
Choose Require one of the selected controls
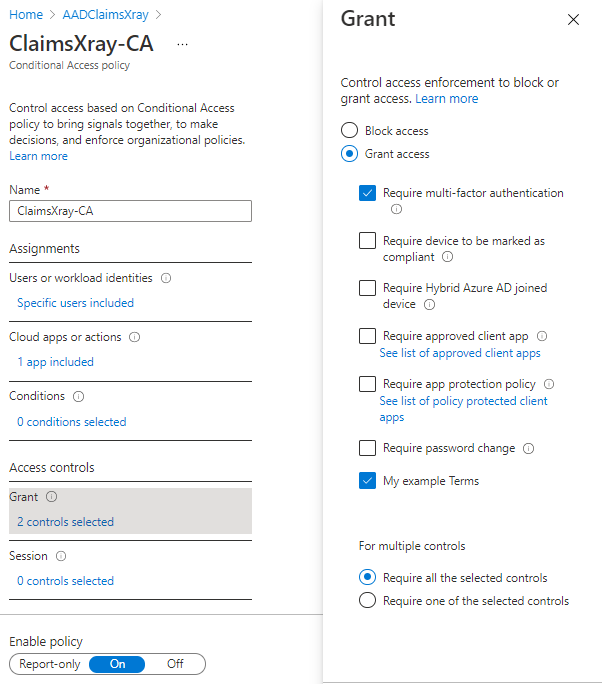point(367,601)
